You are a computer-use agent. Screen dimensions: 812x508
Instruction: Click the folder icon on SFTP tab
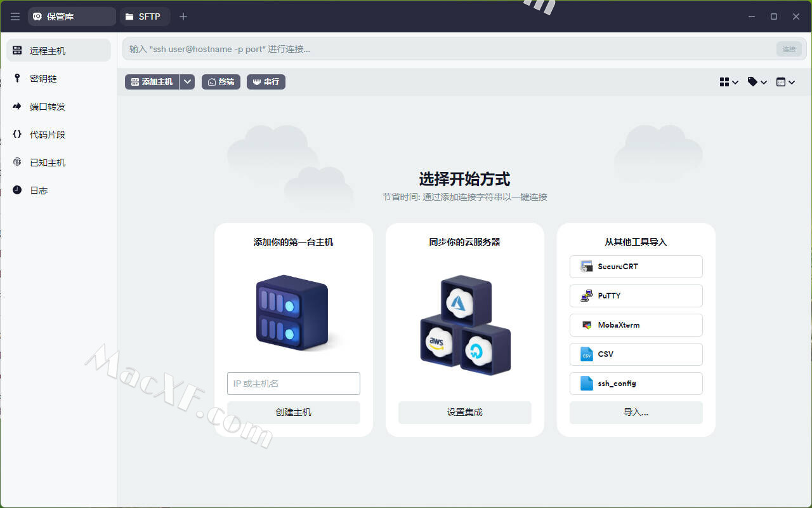pyautogui.click(x=129, y=17)
